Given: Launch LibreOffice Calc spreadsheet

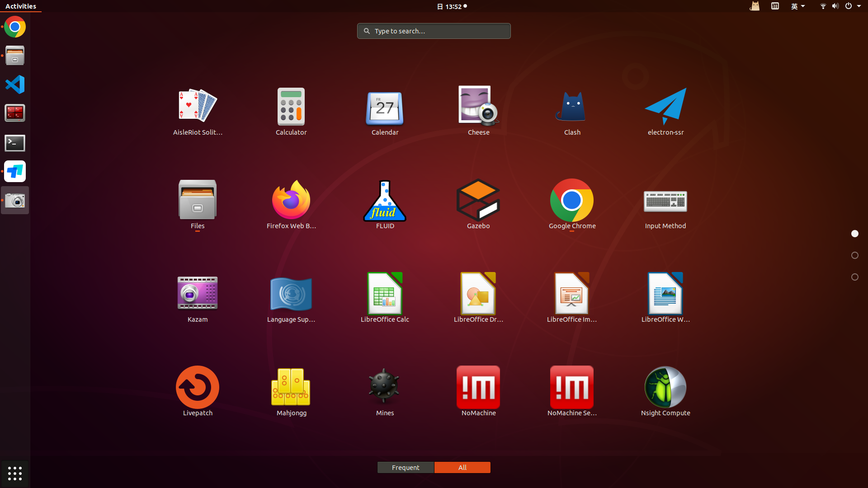Looking at the screenshot, I should point(385,294).
